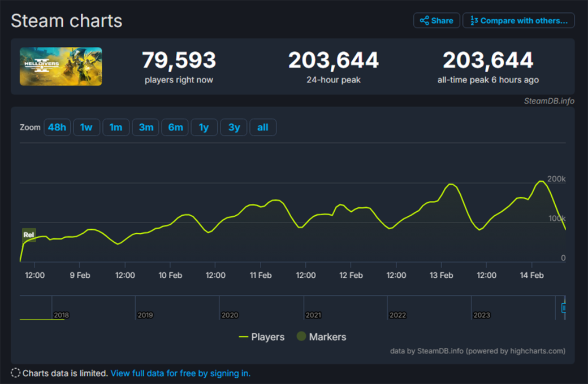Screen dimensions: 588x384
Task: Select the 3m zoom range
Action: click(x=145, y=128)
